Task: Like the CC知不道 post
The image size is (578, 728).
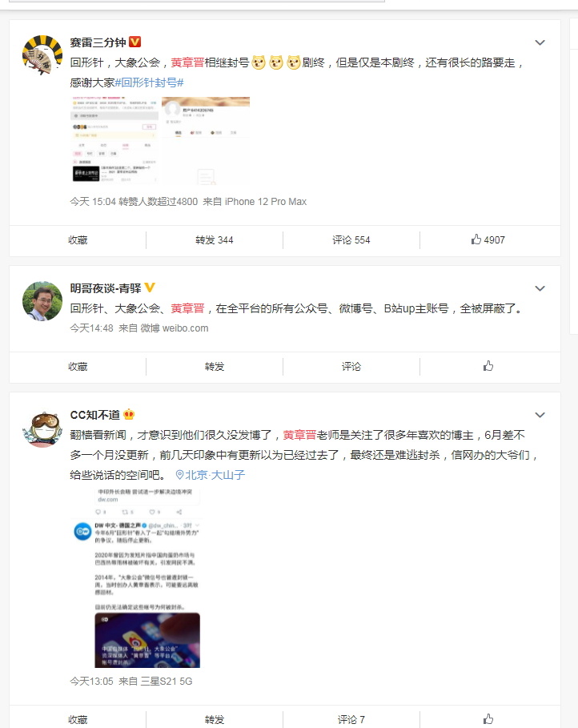Action: pyautogui.click(x=488, y=718)
